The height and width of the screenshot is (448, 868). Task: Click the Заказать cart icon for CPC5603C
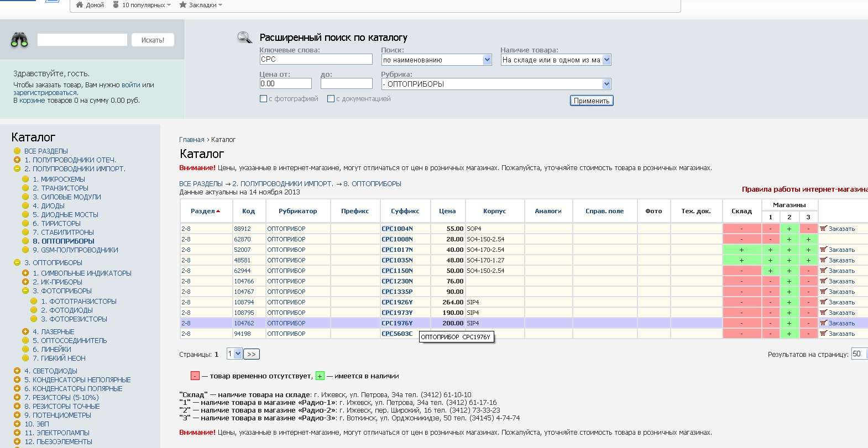click(x=823, y=333)
